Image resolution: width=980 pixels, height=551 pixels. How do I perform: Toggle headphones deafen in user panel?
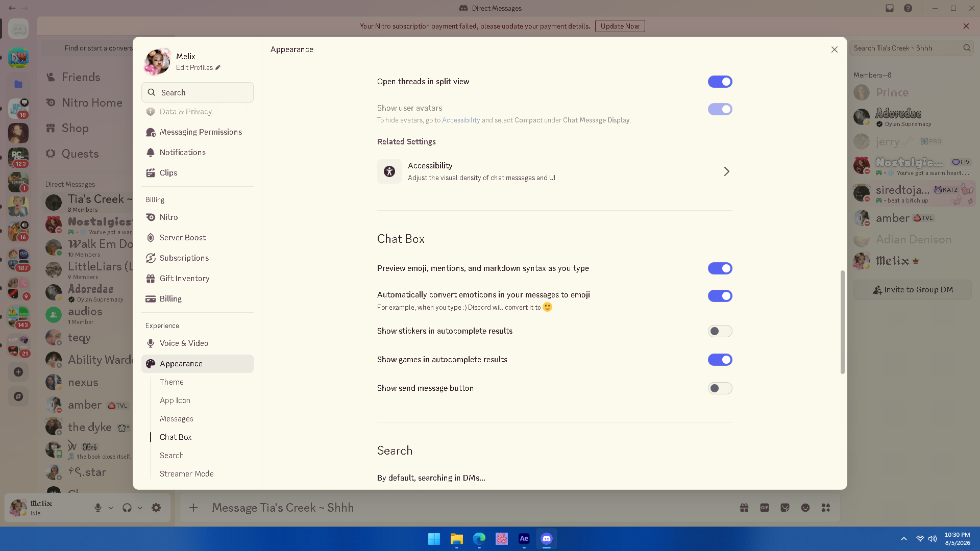(127, 508)
